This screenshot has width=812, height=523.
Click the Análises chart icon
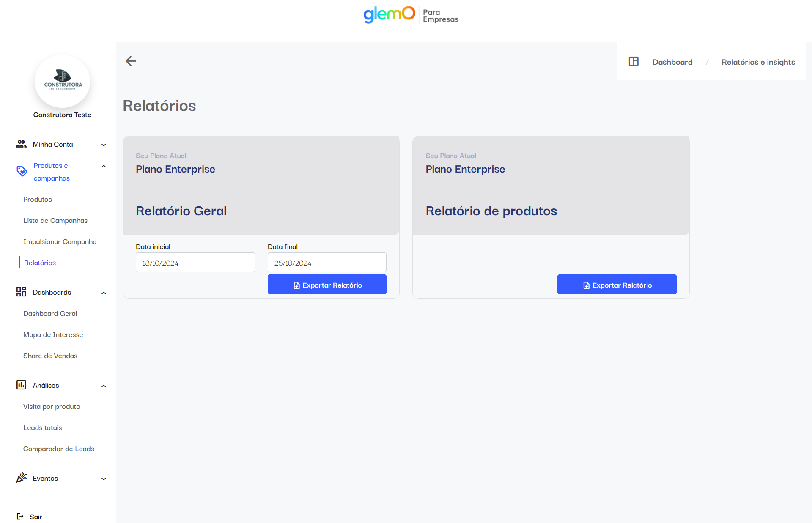(21, 385)
